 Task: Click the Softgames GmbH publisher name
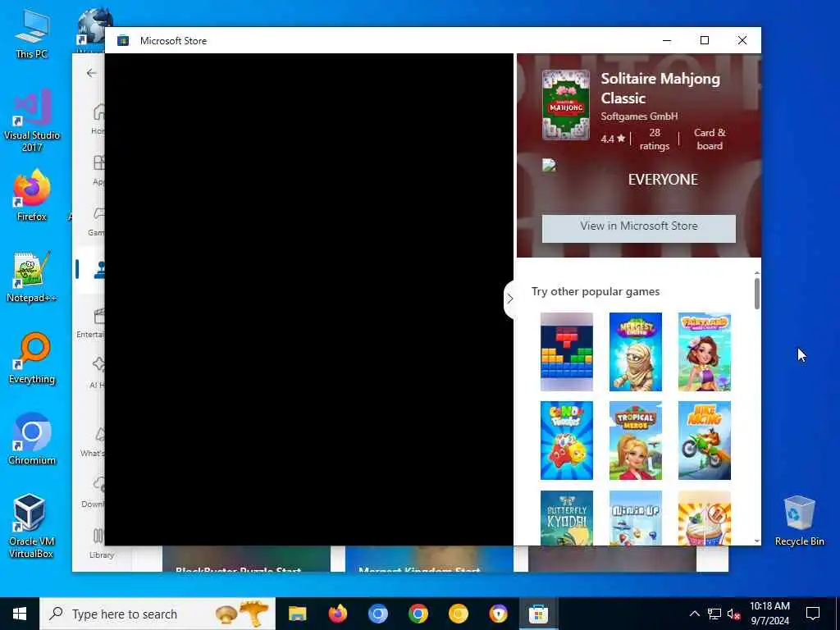639,116
